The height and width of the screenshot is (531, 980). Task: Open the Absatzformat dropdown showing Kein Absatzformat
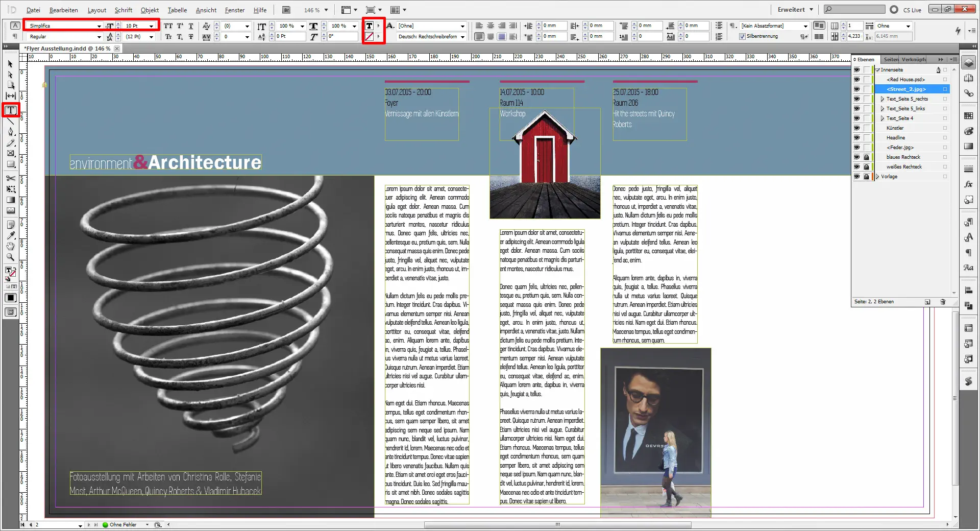point(805,26)
